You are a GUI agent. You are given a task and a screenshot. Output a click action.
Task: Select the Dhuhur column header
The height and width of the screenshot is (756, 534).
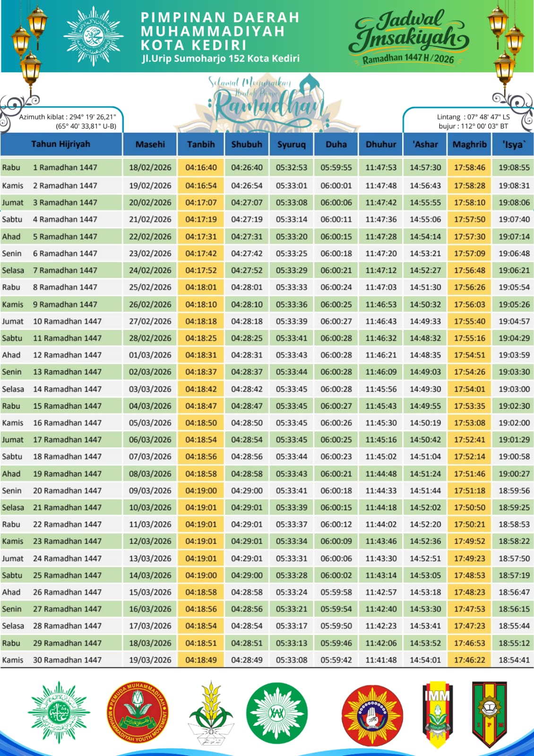click(381, 145)
